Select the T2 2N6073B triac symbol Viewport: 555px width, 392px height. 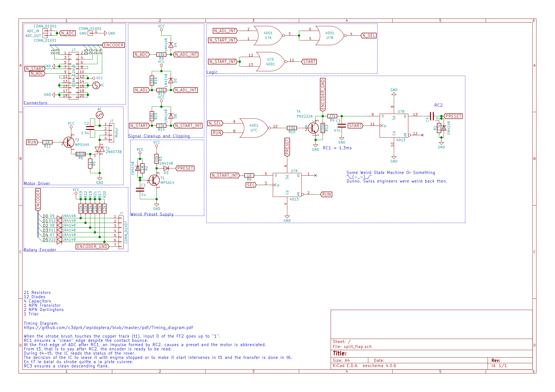100,150
